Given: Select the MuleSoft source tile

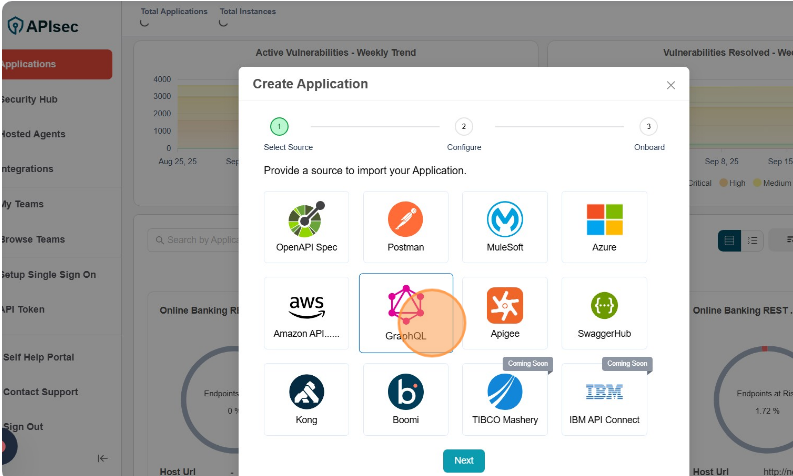Looking at the screenshot, I should pyautogui.click(x=504, y=220).
